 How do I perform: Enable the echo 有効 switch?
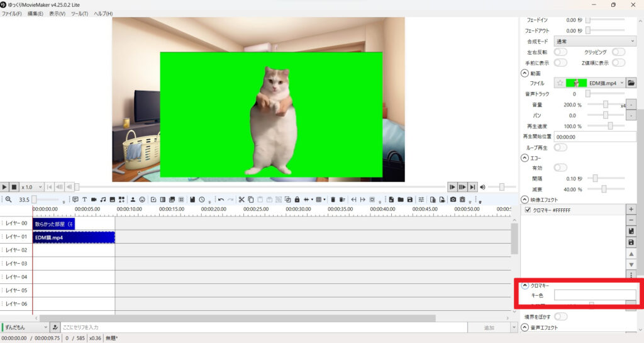560,167
